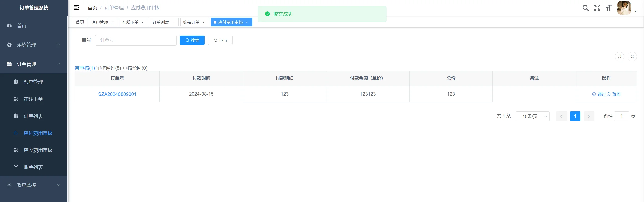This screenshot has height=202, width=644.
Task: Open font size settings icon
Action: click(x=609, y=8)
